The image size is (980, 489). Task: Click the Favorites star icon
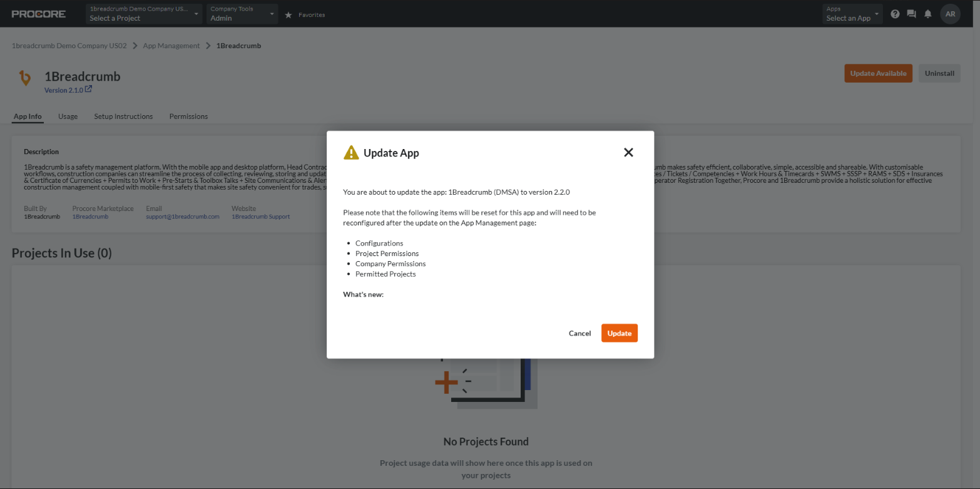pyautogui.click(x=288, y=14)
